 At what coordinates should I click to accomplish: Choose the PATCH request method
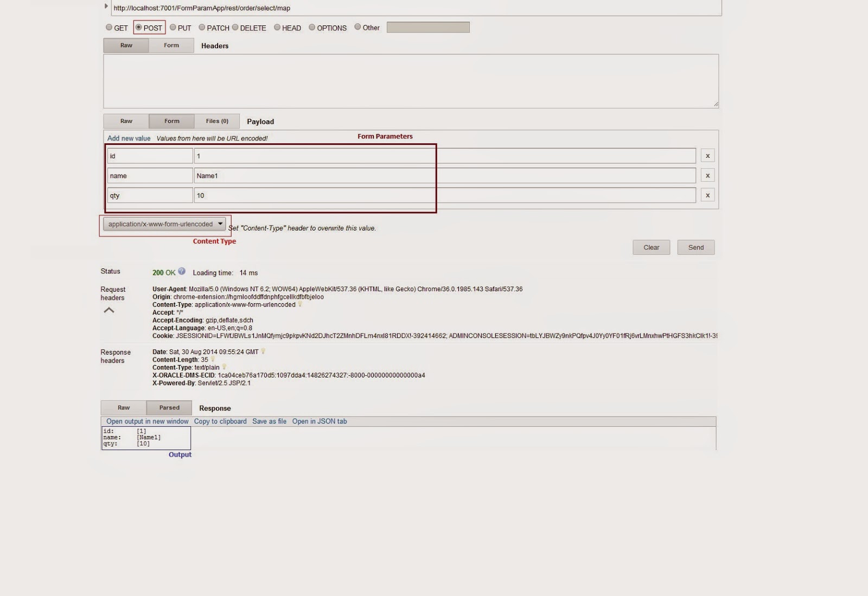pyautogui.click(x=202, y=27)
